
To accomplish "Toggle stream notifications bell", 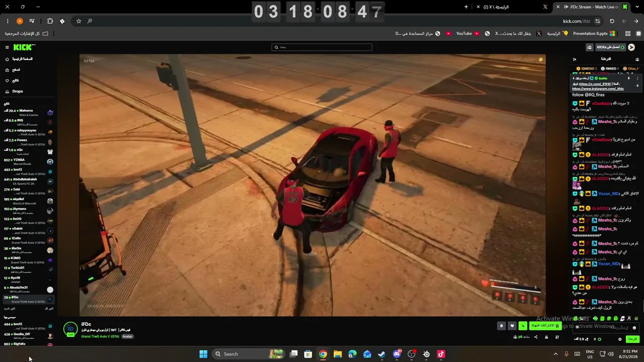I will pyautogui.click(x=501, y=326).
